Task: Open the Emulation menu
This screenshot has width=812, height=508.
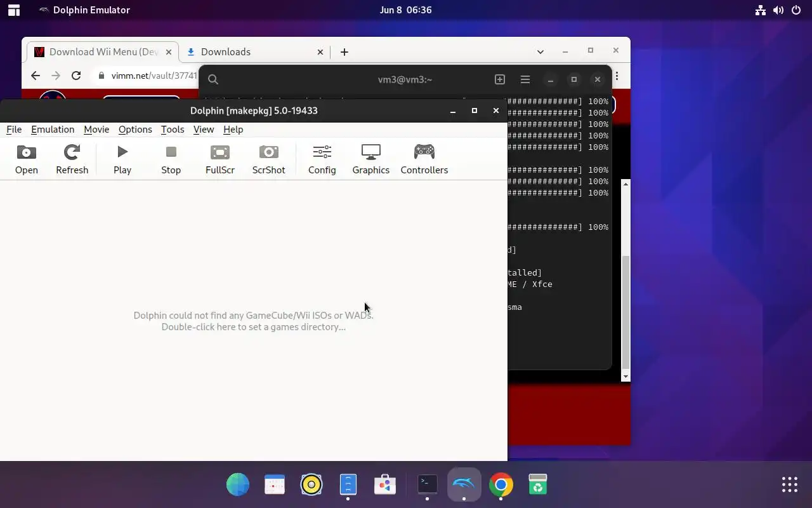Action: point(53,130)
